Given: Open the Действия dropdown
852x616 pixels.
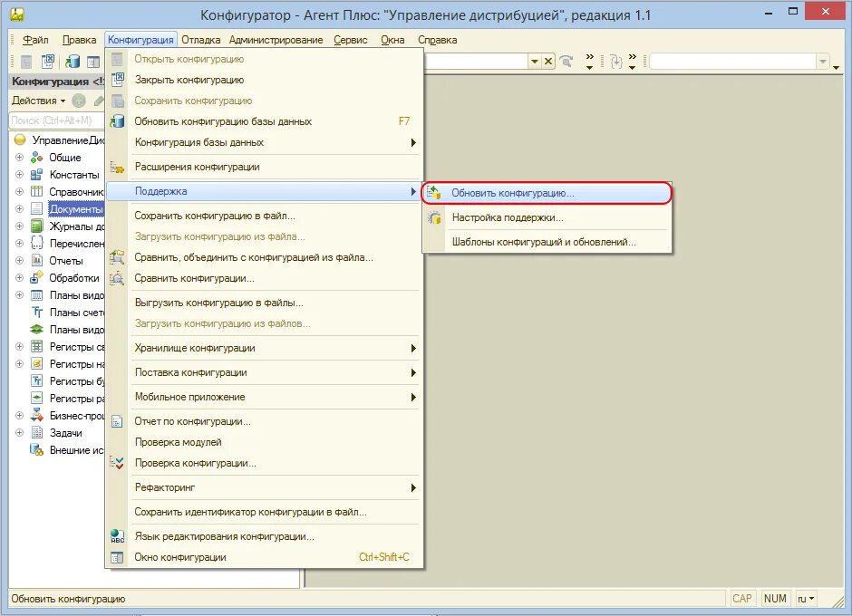Looking at the screenshot, I should click(39, 101).
